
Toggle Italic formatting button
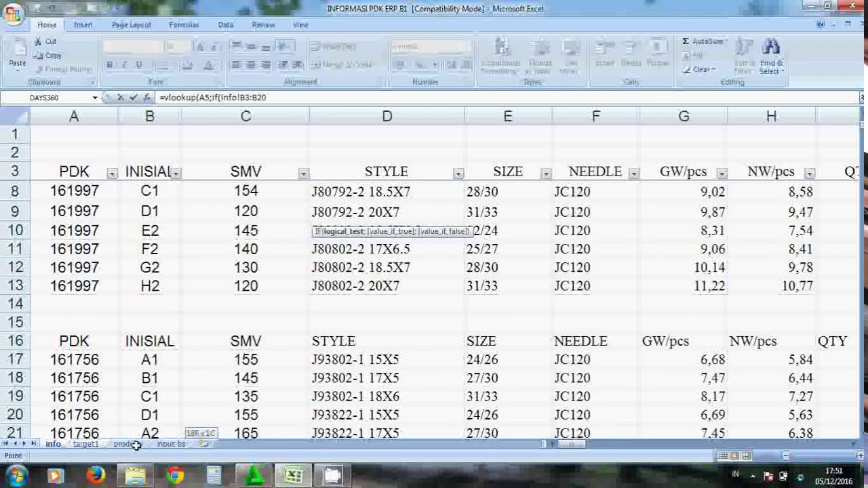tap(124, 65)
